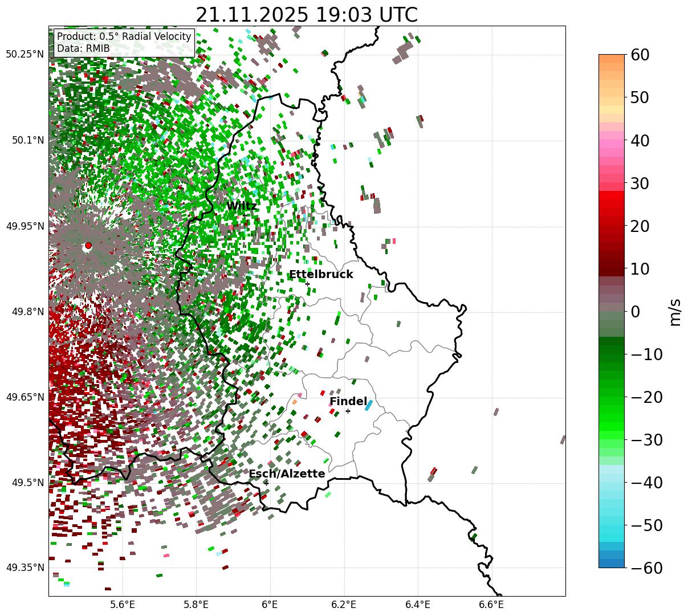Viewport: 688px width, 616px height.
Task: Click the colorbar '0' tick label
Action: 635,312
